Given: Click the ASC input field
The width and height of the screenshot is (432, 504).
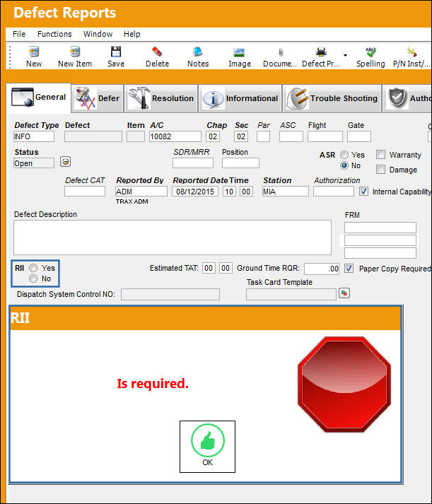Looking at the screenshot, I should (291, 136).
